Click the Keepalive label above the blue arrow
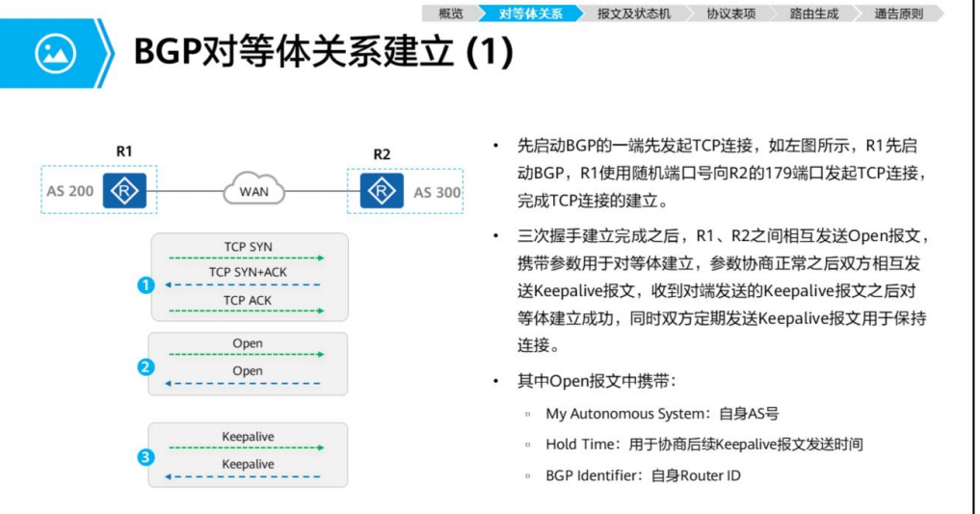 tap(248, 464)
